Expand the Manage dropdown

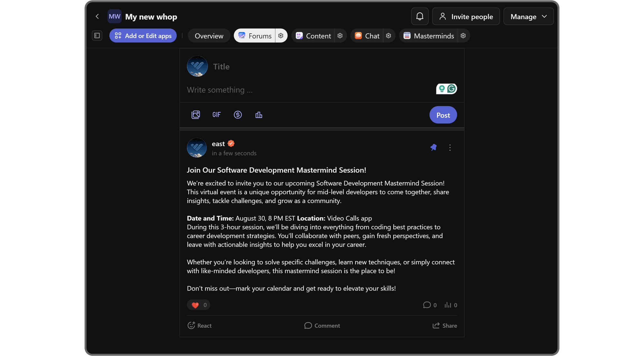(x=528, y=16)
